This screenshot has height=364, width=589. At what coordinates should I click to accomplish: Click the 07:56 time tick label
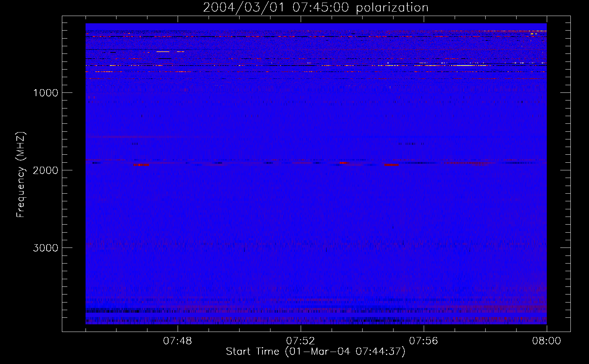pyautogui.click(x=424, y=341)
